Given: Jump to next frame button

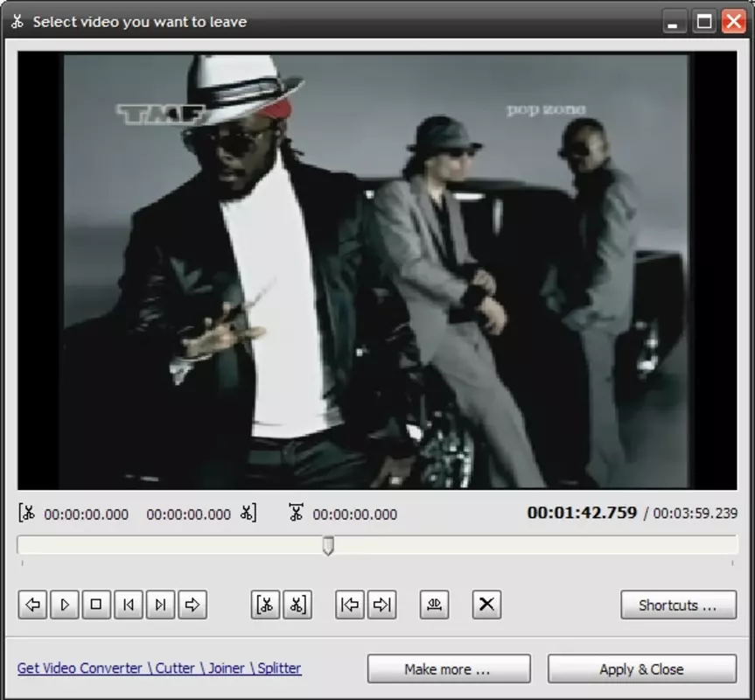Looking at the screenshot, I should click(160, 605).
